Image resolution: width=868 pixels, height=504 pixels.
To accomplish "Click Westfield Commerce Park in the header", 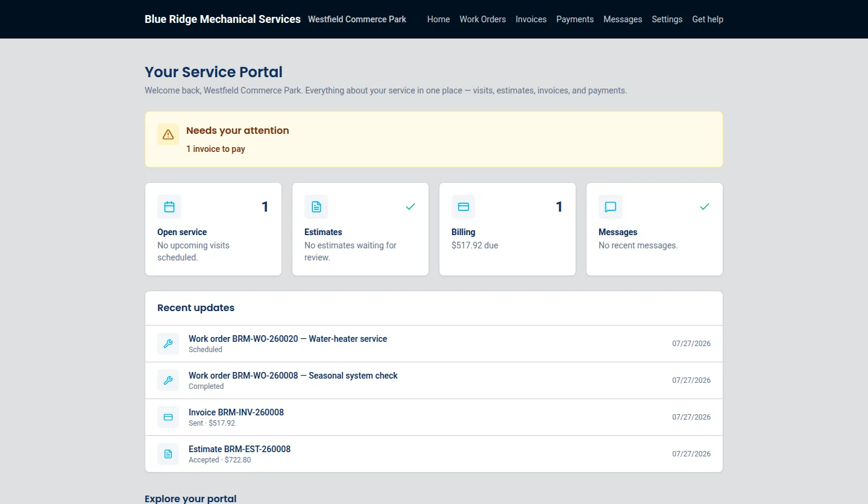I will point(357,19).
